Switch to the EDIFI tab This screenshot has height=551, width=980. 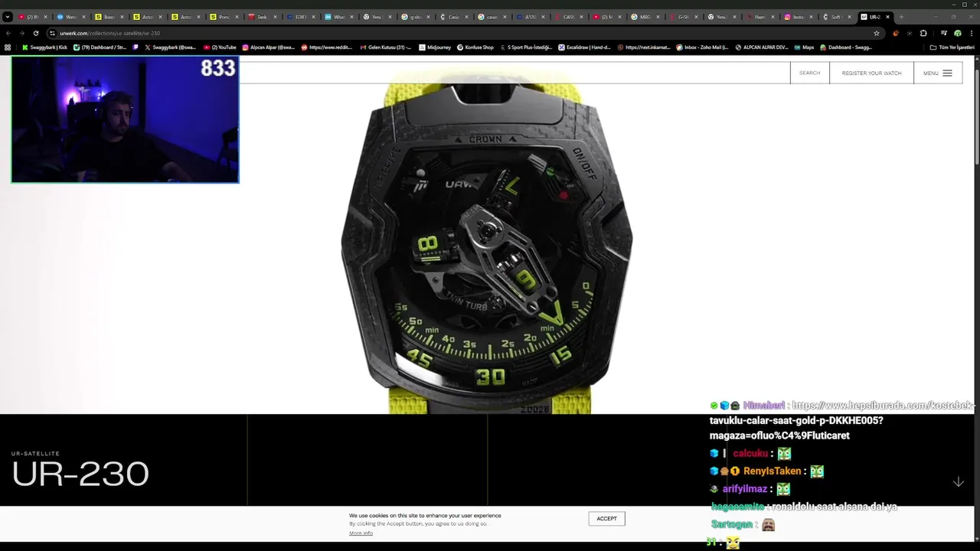[299, 17]
